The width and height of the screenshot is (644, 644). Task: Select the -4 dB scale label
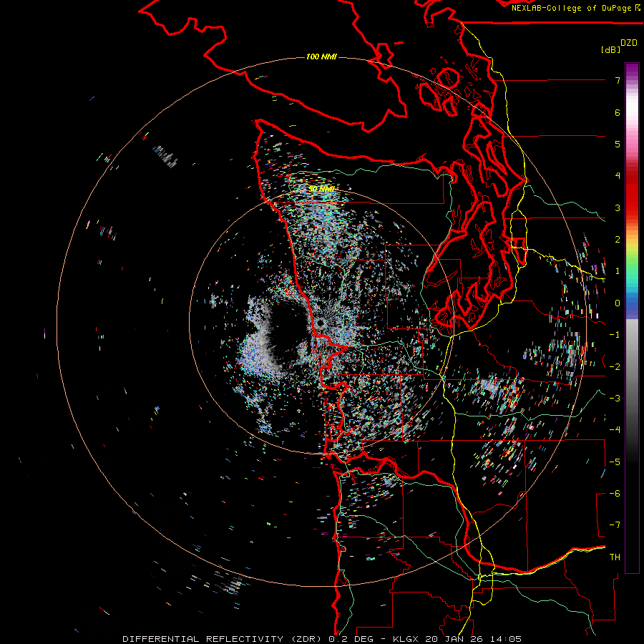(x=615, y=429)
